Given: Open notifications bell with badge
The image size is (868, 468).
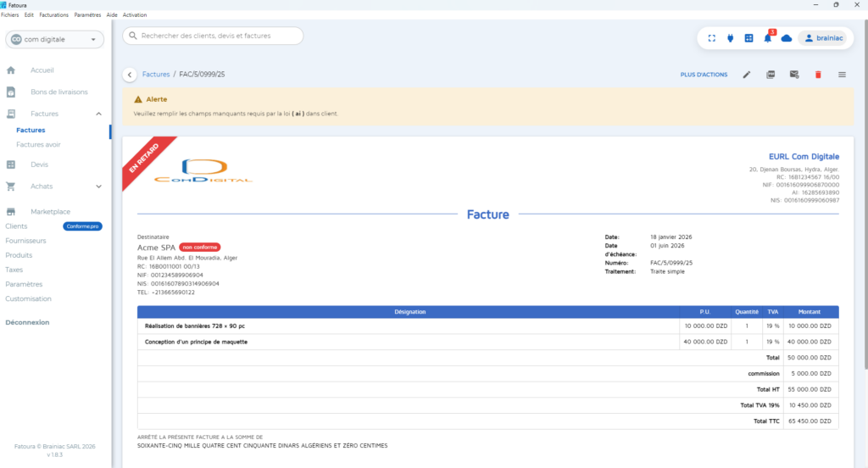Looking at the screenshot, I should pos(768,37).
